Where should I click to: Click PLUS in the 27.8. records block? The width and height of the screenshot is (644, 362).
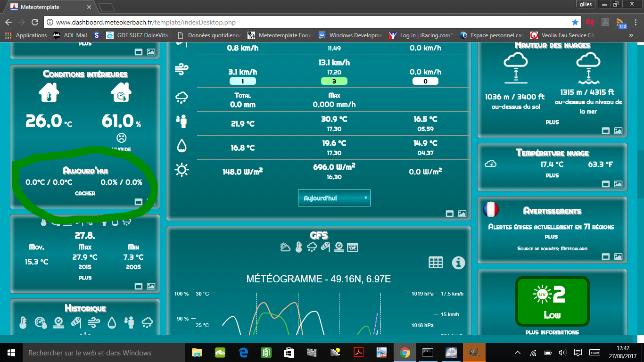click(85, 278)
